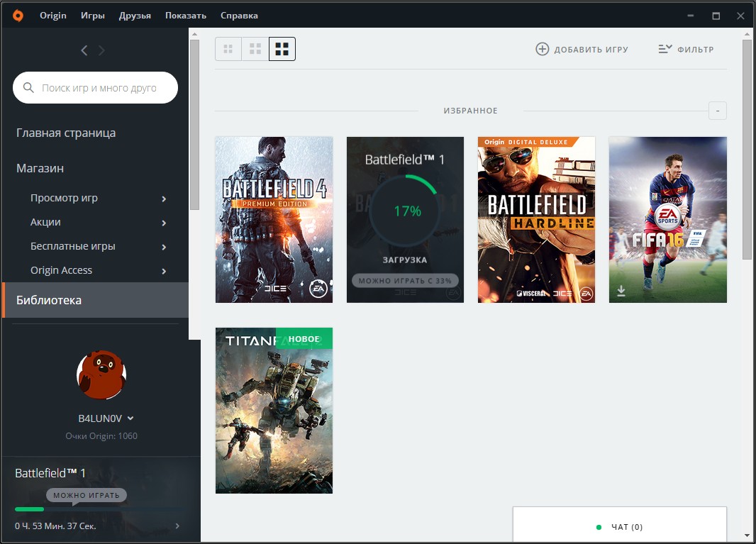Click download queue progress bar
756x544 pixels.
pyautogui.click(x=99, y=509)
